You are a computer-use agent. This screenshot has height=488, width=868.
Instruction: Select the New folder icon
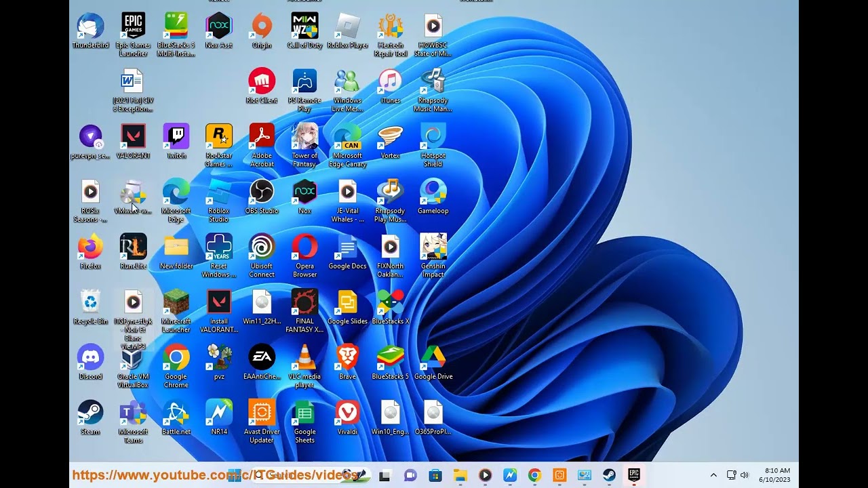pos(176,252)
